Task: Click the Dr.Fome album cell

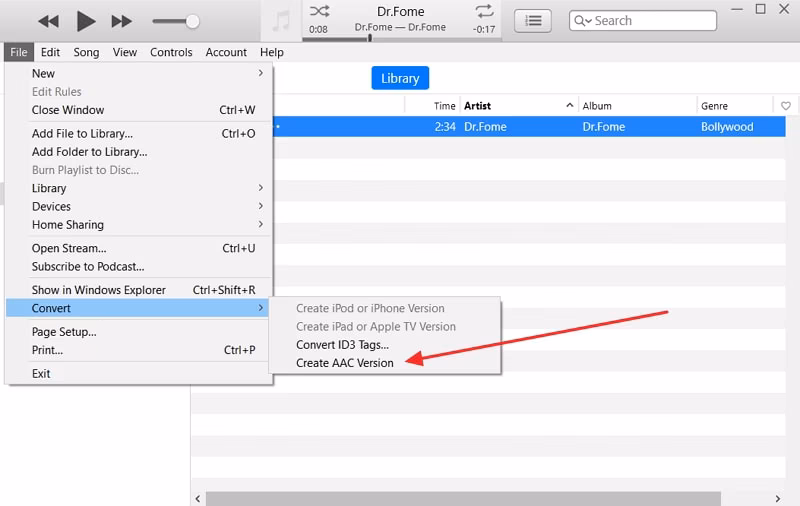Action: [604, 127]
